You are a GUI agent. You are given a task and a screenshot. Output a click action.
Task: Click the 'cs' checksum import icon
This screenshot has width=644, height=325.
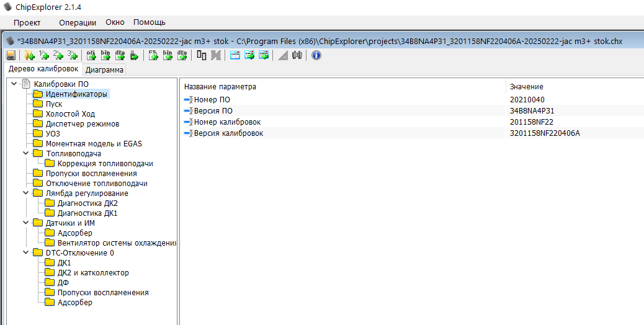[x=153, y=55]
